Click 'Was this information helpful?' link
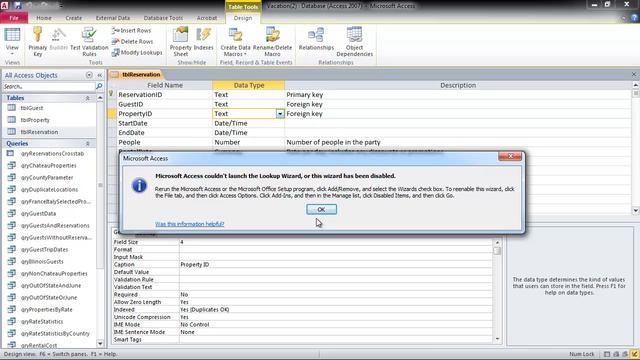The width and height of the screenshot is (640, 360). pyautogui.click(x=189, y=224)
